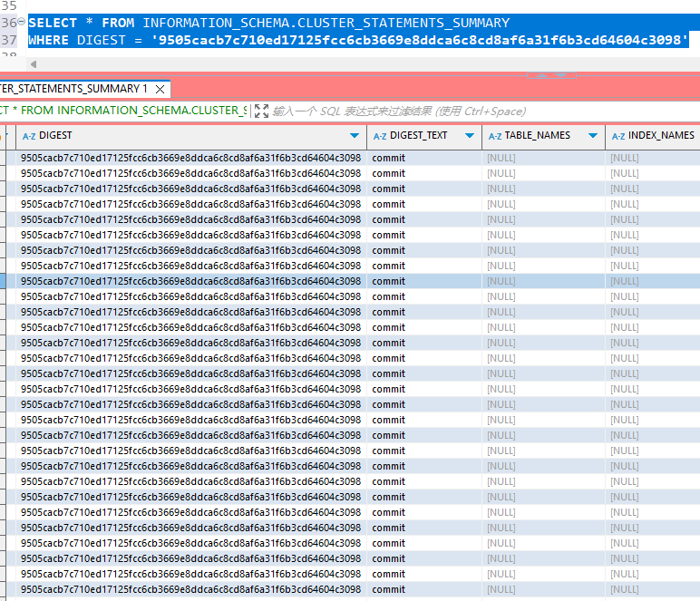700x601 pixels.
Task: Open the DIGEST_TEXT column dropdown arrow
Action: 469,136
